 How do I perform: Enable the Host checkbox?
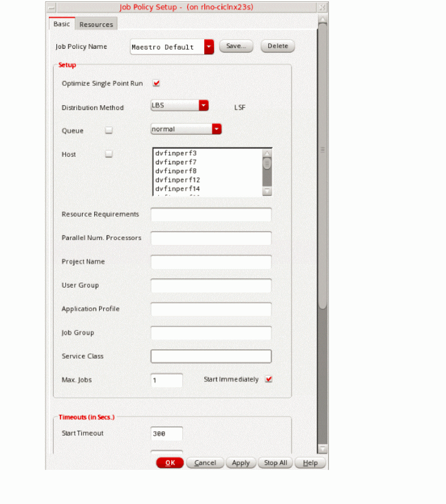[x=109, y=154]
